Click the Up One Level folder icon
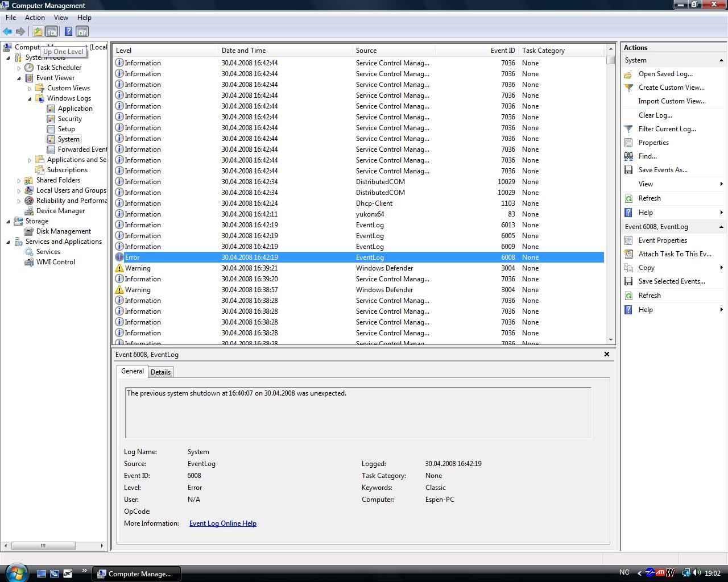Viewport: 728px width, 582px height. (38, 31)
